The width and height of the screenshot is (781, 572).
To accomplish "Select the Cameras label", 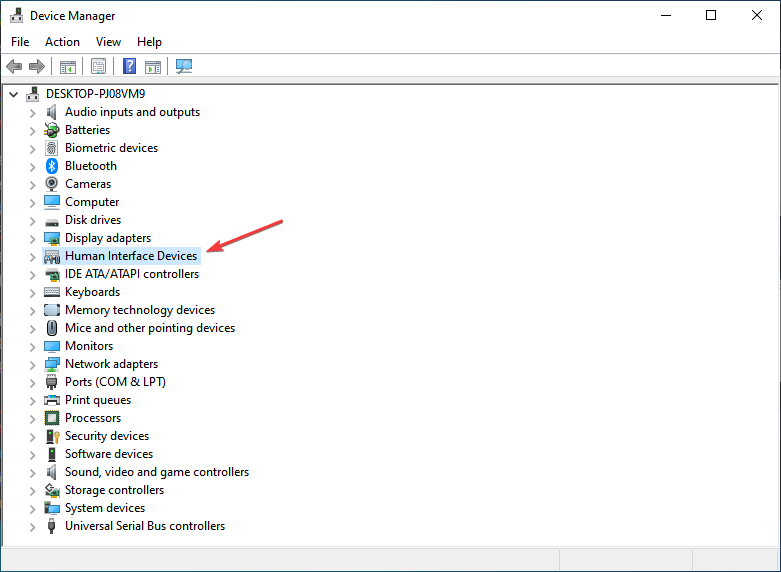I will click(88, 184).
